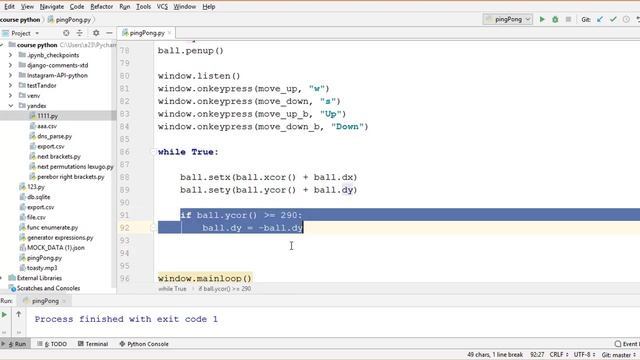Select 1111.py in the project tree
Image resolution: width=640 pixels, height=360 pixels.
click(x=47, y=116)
